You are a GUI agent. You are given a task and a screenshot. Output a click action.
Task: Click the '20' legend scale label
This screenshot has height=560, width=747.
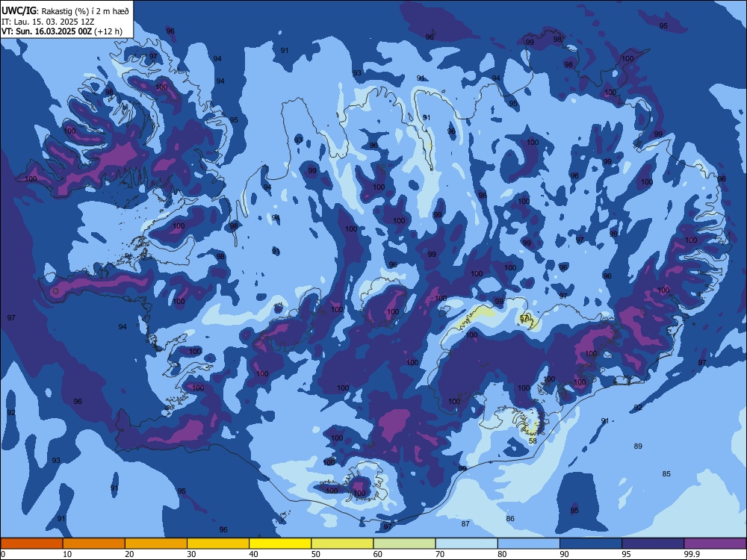[129, 554]
